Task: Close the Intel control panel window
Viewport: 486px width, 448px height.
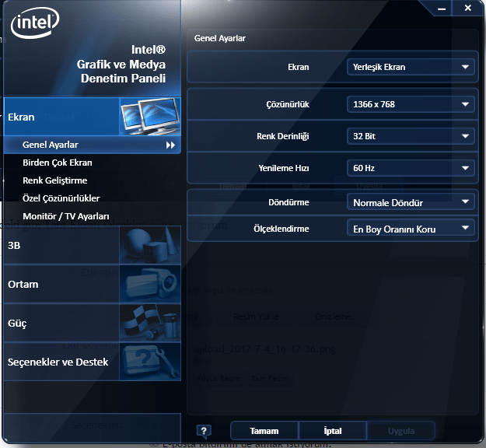Action: pos(467,8)
